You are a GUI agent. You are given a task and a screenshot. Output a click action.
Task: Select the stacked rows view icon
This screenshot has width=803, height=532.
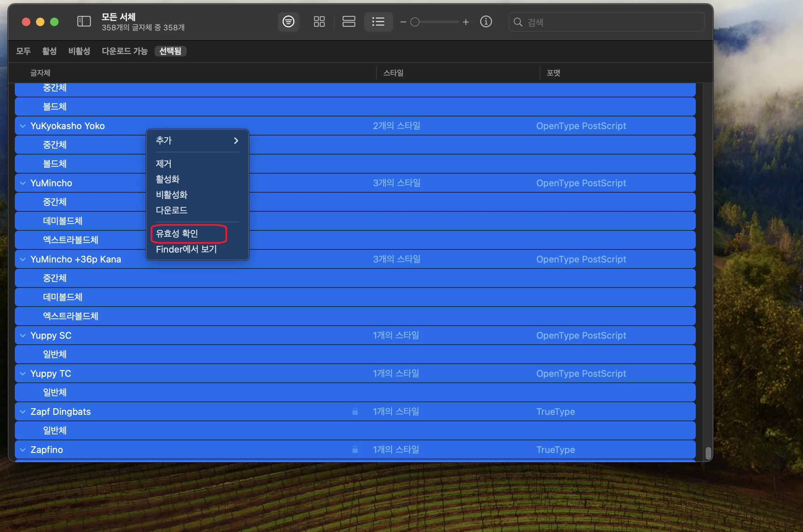(349, 22)
